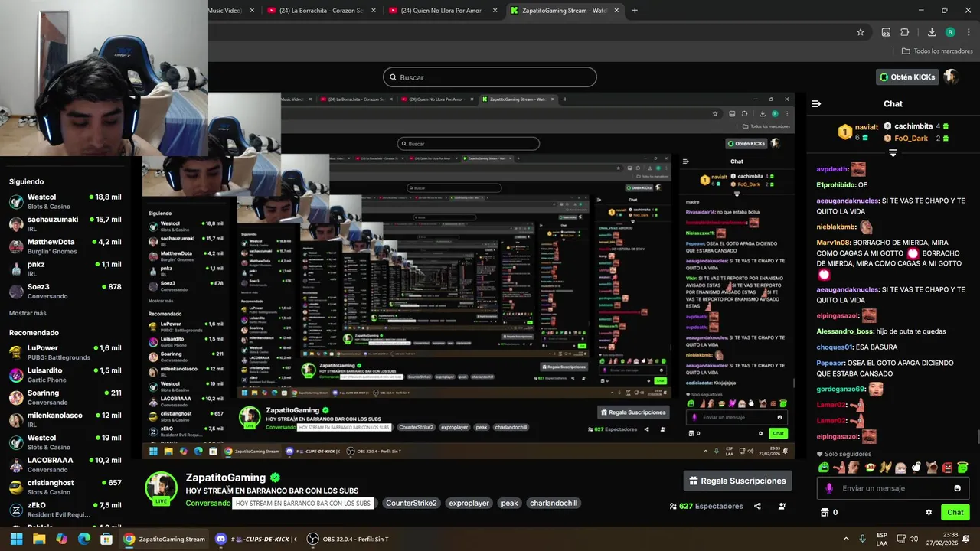Screen dimensions: 980x551
Task: Open ESP LAA keyboard language selector
Action: point(882,539)
